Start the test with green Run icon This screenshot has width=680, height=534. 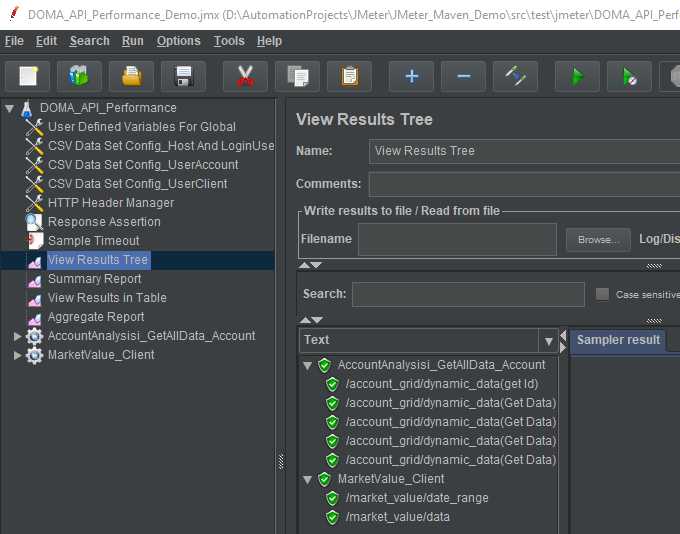tap(577, 76)
